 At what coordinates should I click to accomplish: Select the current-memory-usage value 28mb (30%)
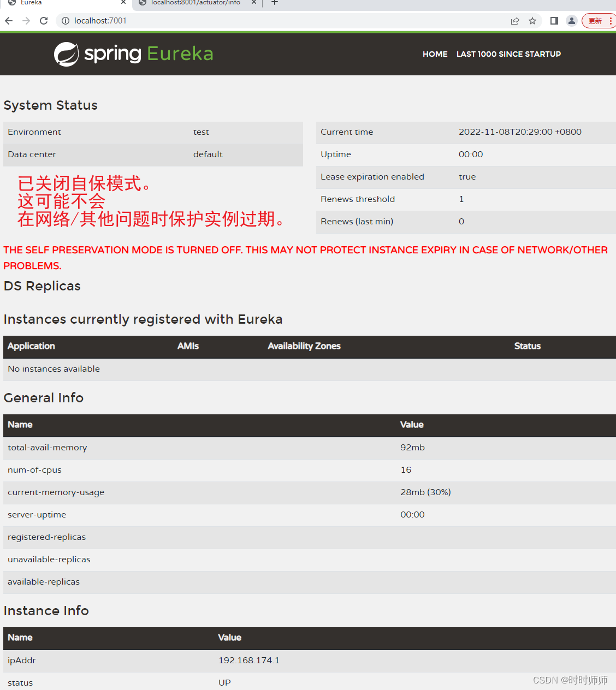click(425, 492)
